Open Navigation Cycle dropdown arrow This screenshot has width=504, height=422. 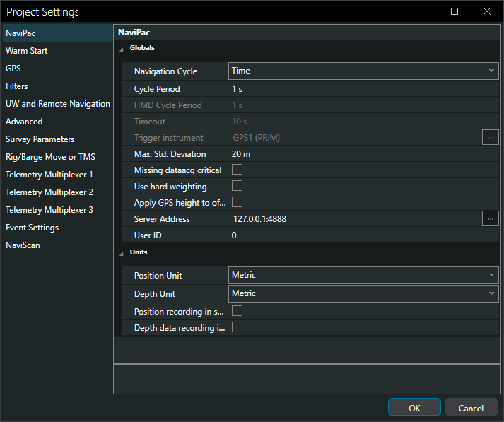click(x=491, y=71)
